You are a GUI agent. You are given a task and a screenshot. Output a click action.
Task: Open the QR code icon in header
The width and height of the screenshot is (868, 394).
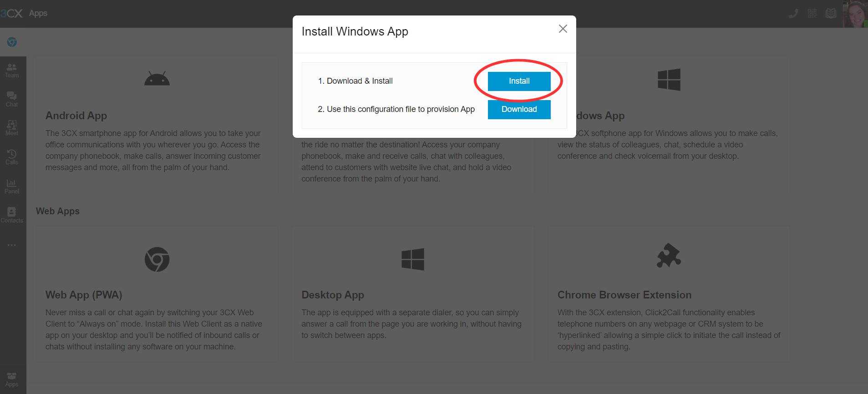tap(812, 14)
